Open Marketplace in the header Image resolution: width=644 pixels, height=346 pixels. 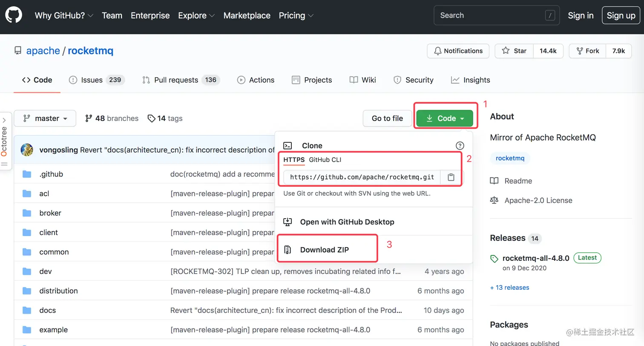click(x=247, y=15)
